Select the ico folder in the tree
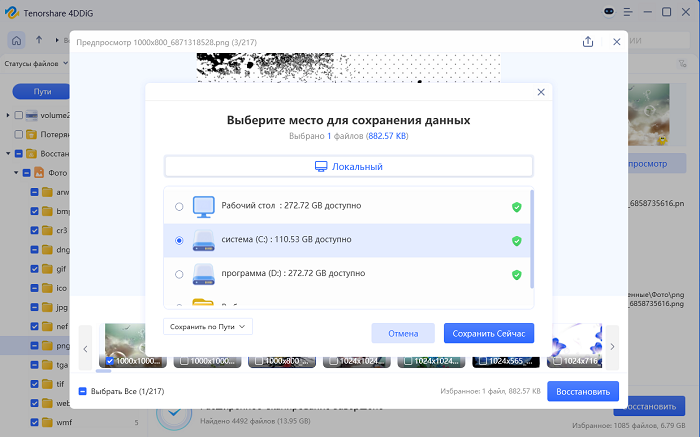 (62, 288)
